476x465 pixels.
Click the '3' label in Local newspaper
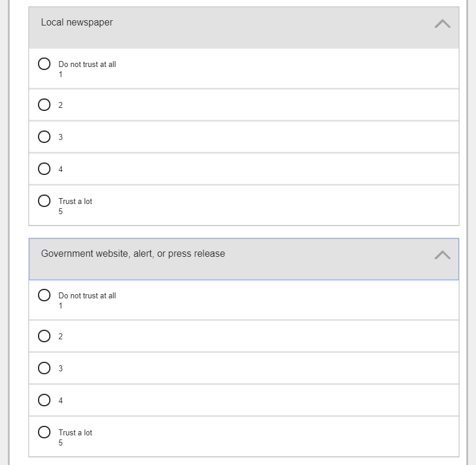pos(61,138)
